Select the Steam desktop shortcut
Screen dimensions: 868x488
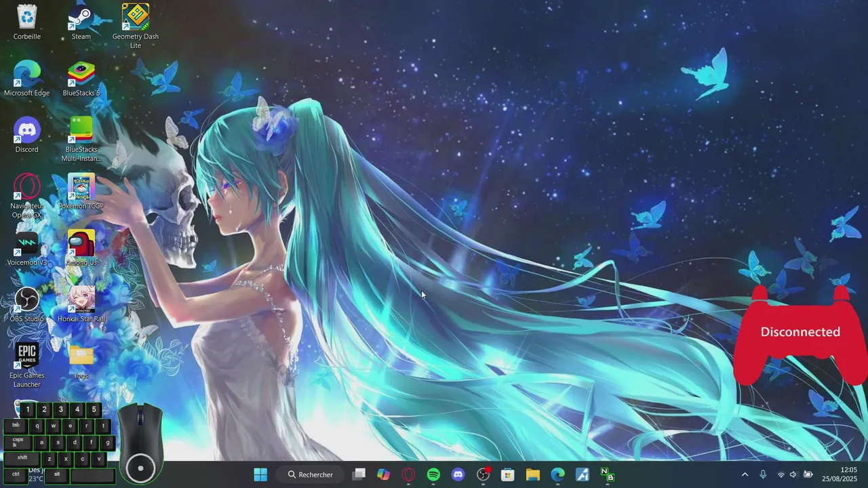(81, 22)
